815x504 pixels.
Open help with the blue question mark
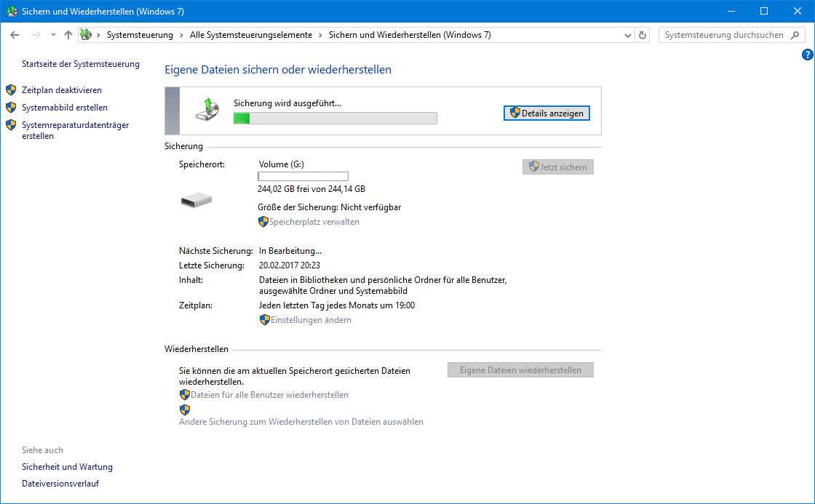point(807,55)
